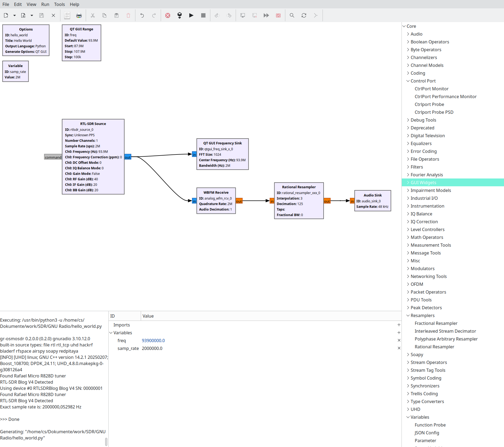The image size is (504, 447).
Task: Click the command message port on RTL-SDR Source
Action: [53, 157]
